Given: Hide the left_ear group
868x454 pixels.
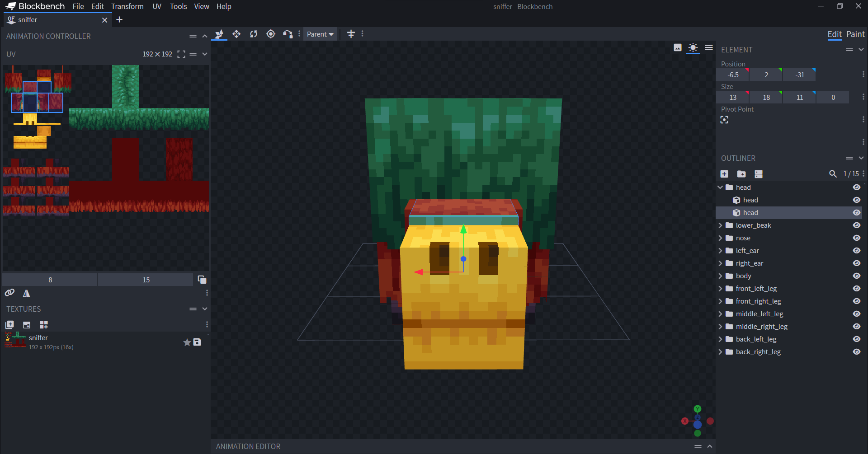Looking at the screenshot, I should click(856, 251).
